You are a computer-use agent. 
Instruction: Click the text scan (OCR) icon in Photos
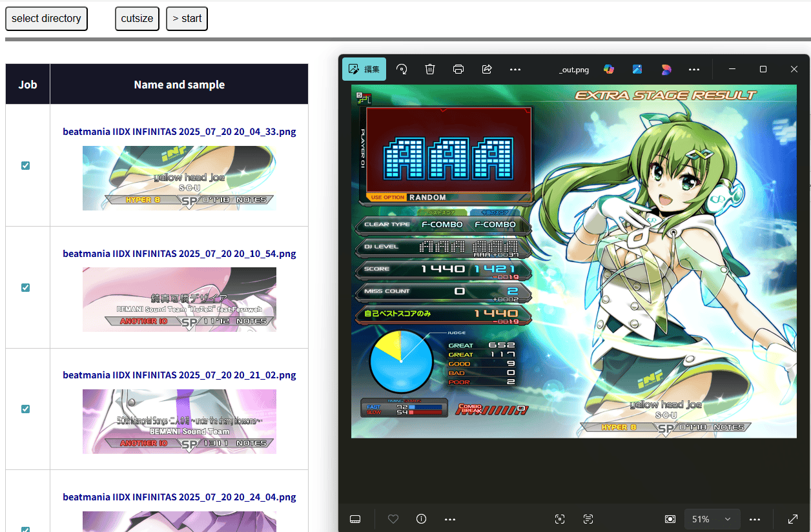588,519
